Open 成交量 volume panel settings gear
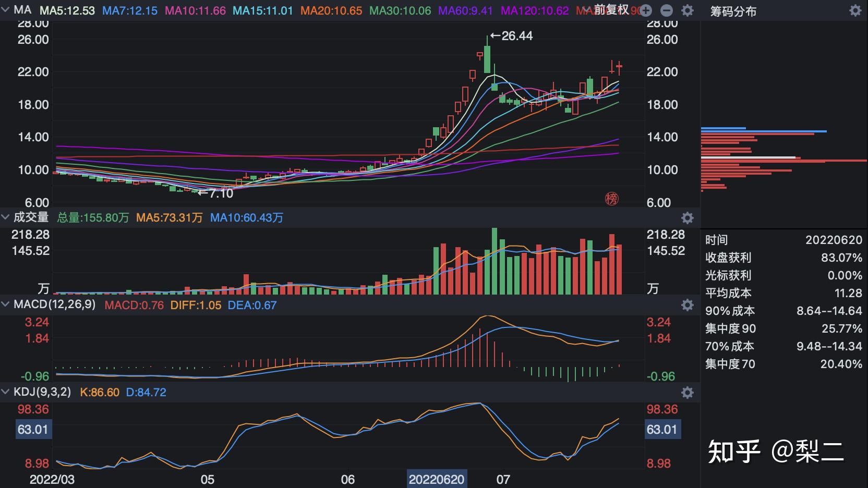Screen dimensions: 868x488 [x=688, y=218]
